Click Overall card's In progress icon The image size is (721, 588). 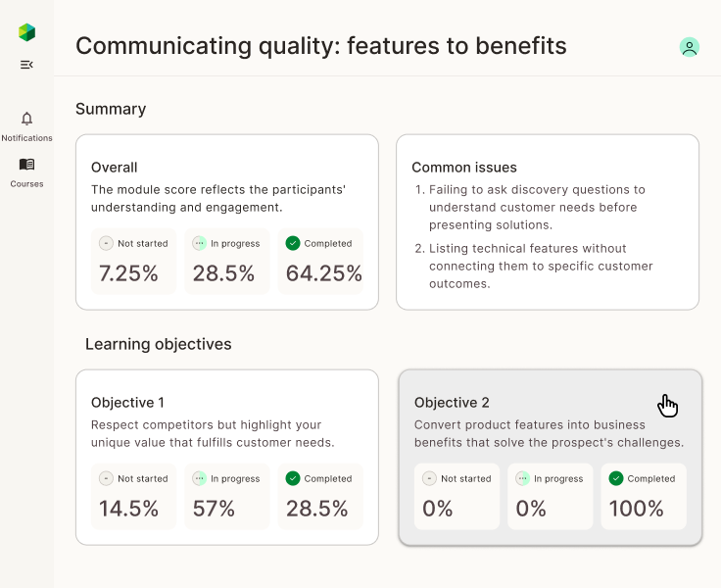[200, 243]
